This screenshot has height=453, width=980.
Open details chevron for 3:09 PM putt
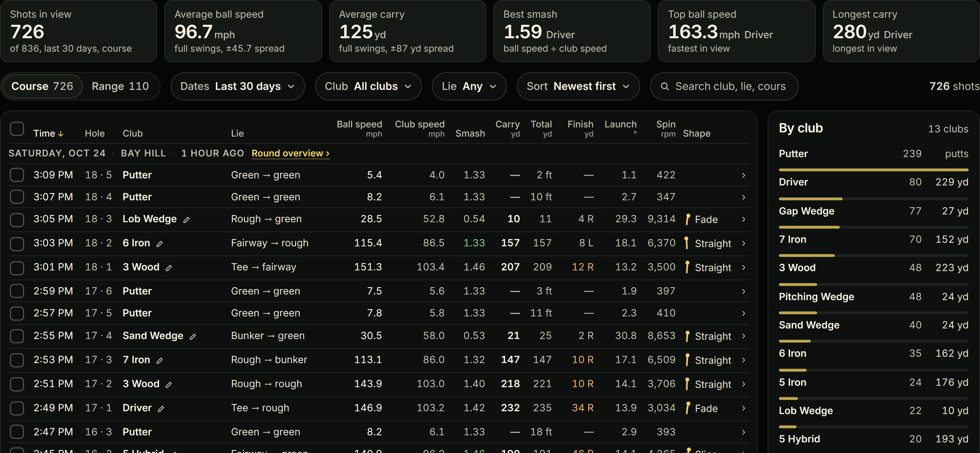click(743, 175)
